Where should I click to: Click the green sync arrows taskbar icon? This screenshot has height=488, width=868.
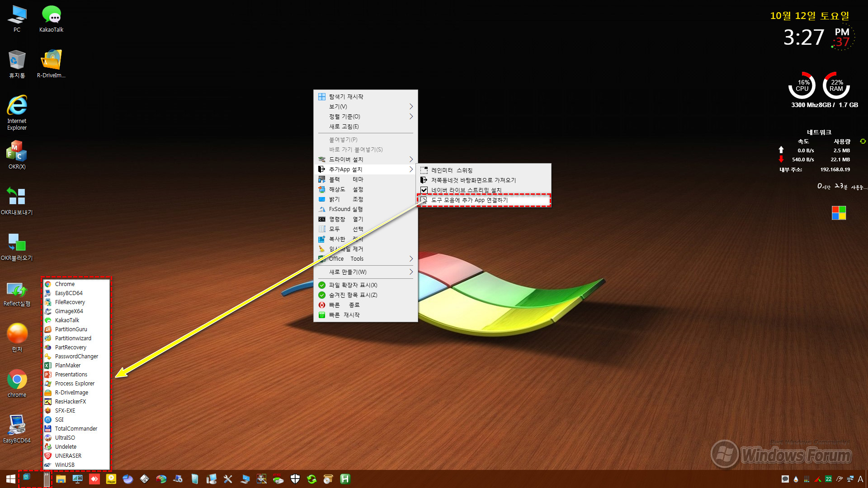(x=312, y=479)
